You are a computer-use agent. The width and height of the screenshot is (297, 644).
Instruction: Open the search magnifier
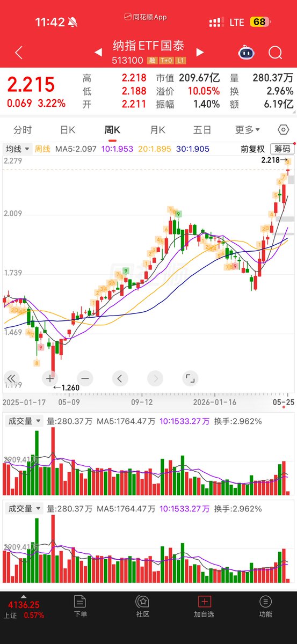click(275, 53)
